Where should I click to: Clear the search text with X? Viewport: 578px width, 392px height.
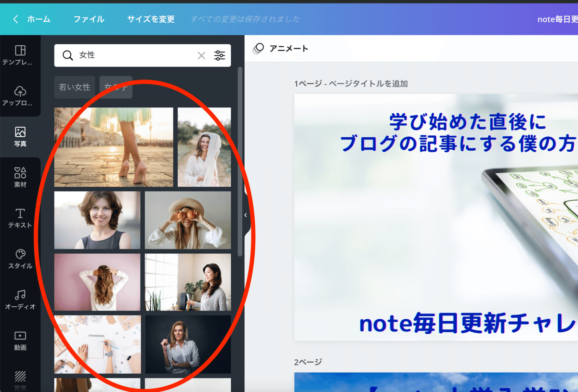point(201,55)
